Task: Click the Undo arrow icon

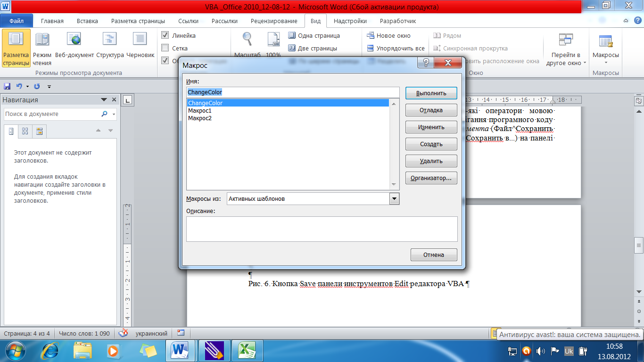Action: click(19, 86)
